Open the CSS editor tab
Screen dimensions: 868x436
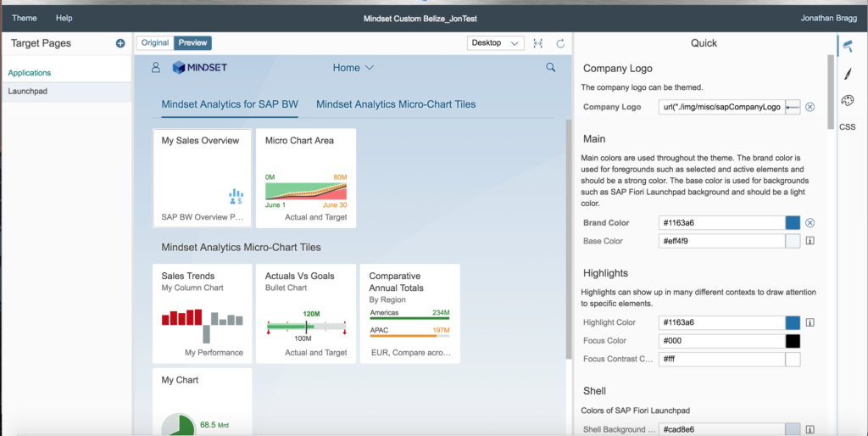848,127
